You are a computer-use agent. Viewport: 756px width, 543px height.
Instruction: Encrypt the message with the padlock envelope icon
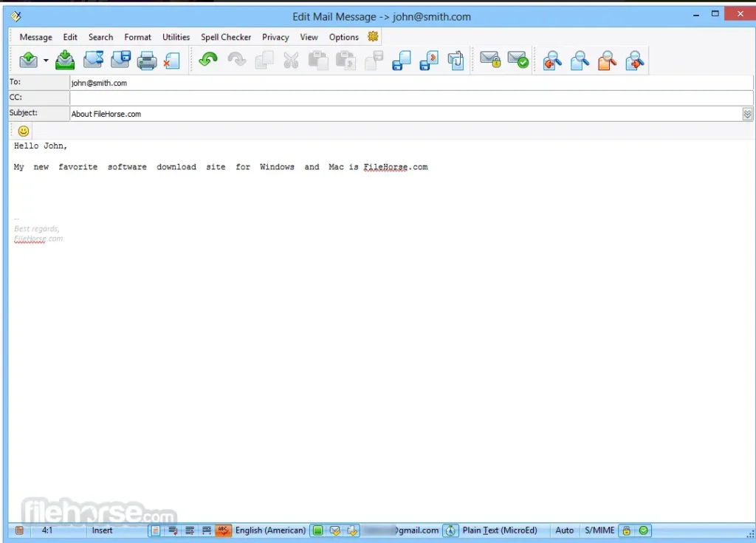491,58
